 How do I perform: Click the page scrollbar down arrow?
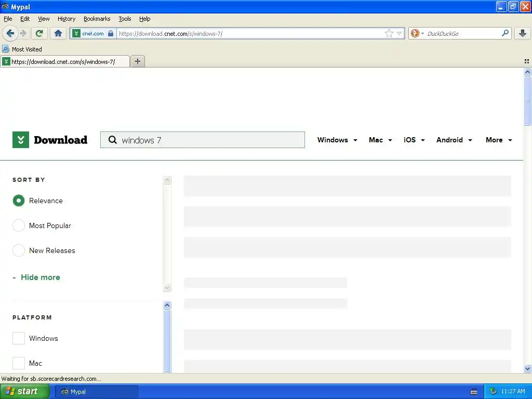point(527,368)
